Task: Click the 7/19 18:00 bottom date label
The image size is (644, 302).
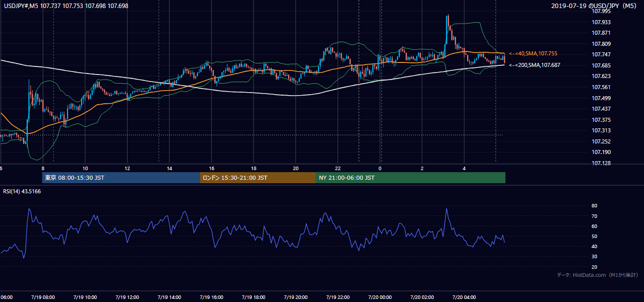Action: pyautogui.click(x=253, y=297)
